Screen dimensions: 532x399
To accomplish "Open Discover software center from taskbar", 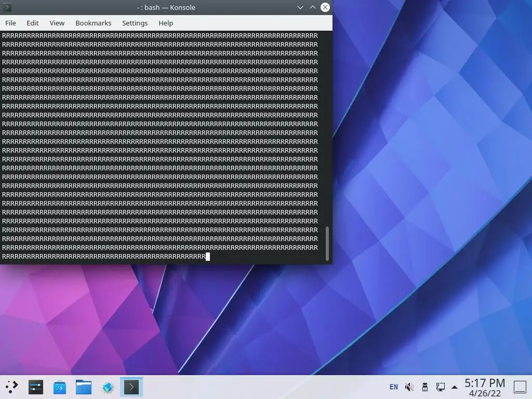I will [60, 387].
